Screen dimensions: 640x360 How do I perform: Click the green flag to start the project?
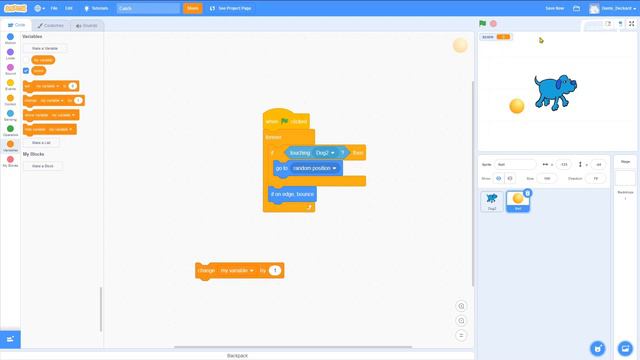pos(482,24)
